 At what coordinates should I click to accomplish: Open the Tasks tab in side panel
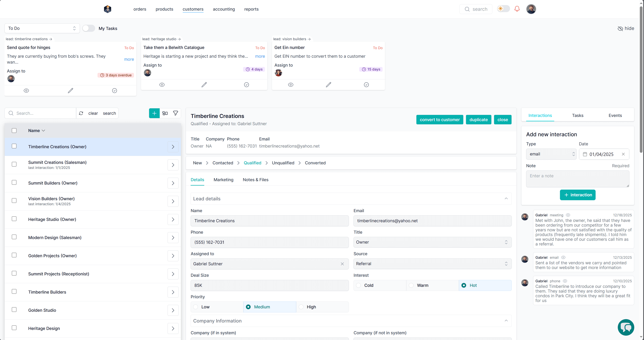[577, 116]
